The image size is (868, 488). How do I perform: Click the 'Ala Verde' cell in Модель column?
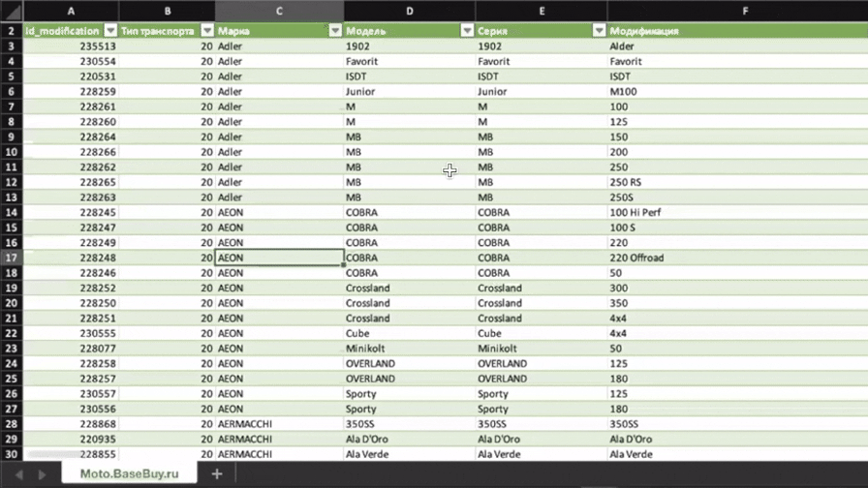tap(409, 454)
